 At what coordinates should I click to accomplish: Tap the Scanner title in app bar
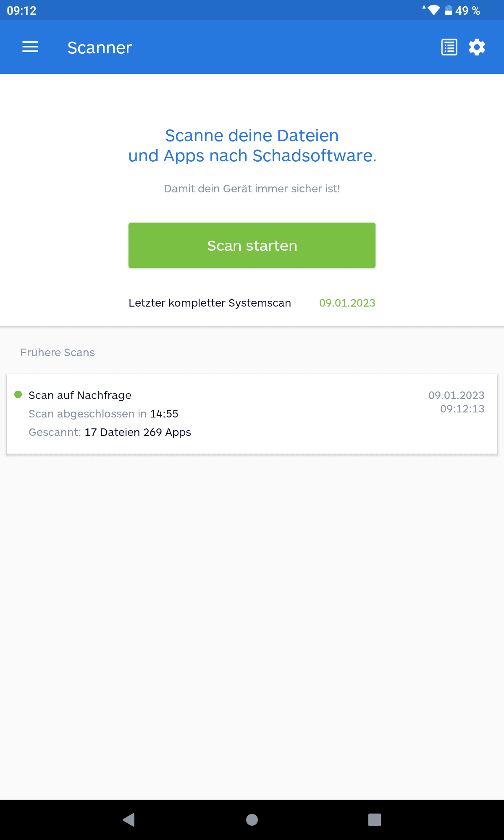pos(100,47)
